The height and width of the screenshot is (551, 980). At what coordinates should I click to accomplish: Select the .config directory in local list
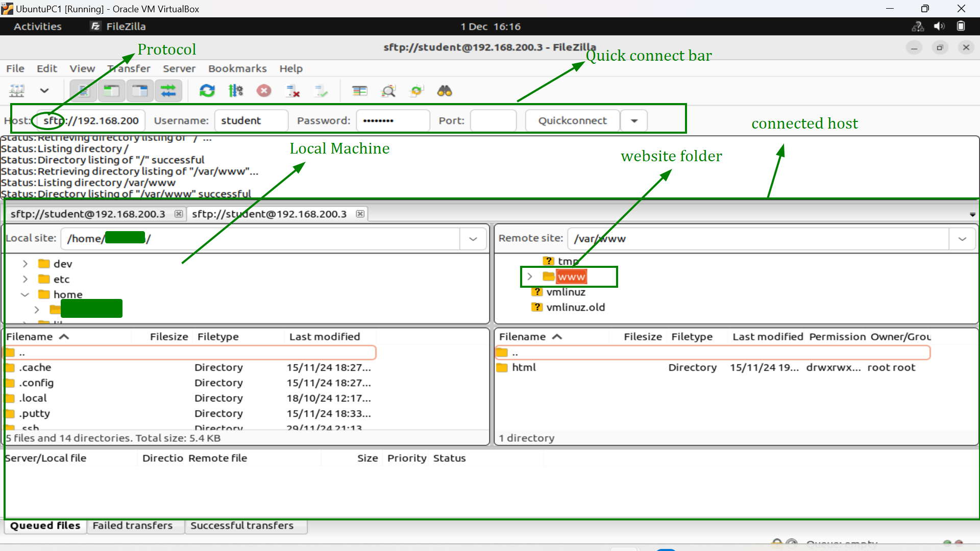[190, 383]
